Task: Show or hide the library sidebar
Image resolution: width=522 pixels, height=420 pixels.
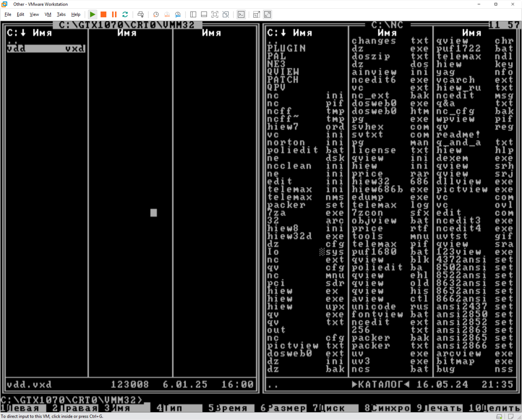Action: [x=193, y=14]
